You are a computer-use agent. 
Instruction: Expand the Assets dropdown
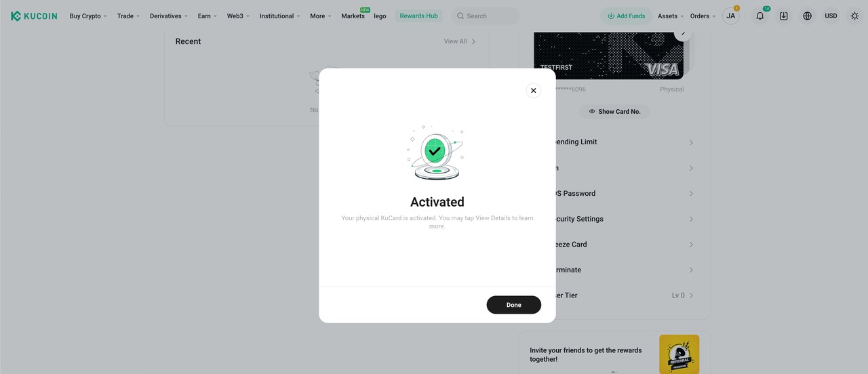click(671, 16)
